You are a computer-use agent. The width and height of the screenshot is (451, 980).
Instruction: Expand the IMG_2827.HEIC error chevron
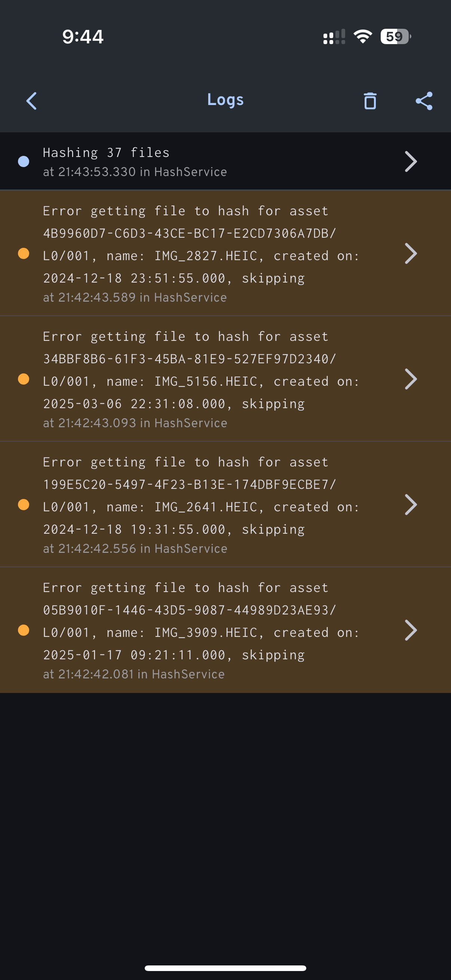click(411, 253)
